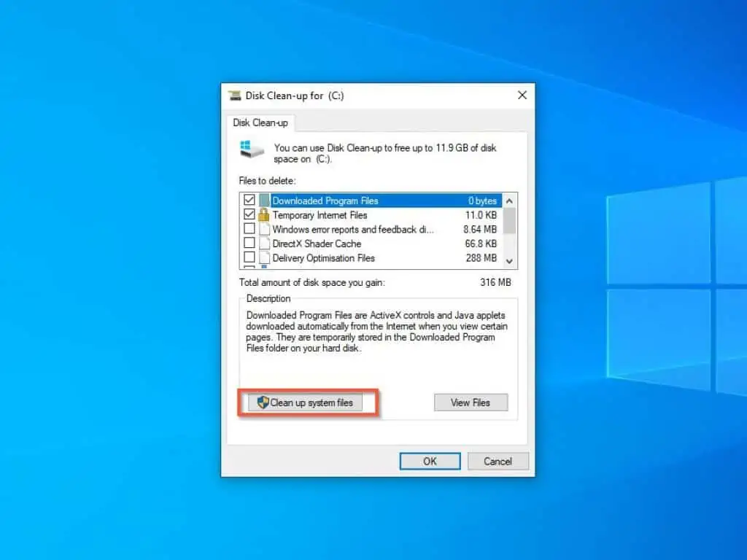Click the hard drive icon beside free-up message
The height and width of the screenshot is (560, 747).
click(252, 149)
